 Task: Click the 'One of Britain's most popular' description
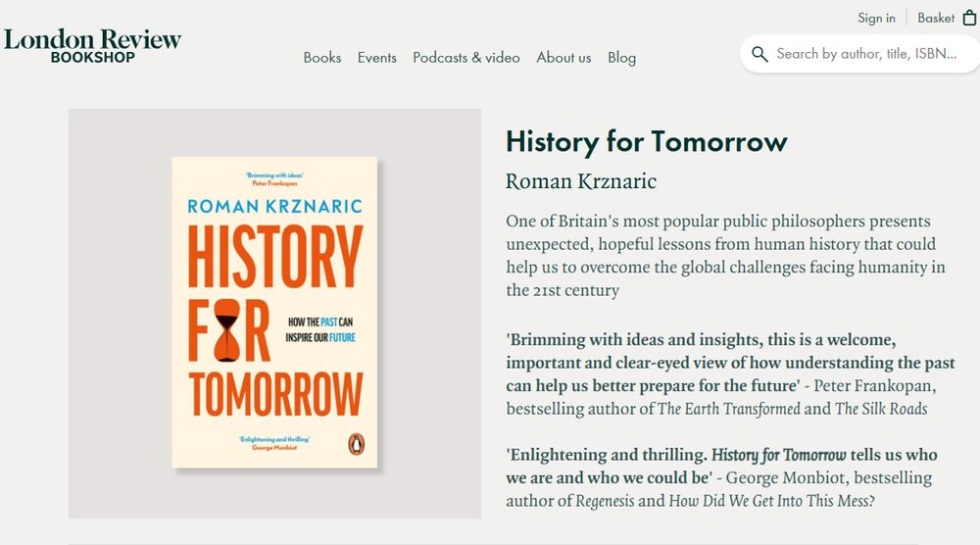click(x=725, y=255)
